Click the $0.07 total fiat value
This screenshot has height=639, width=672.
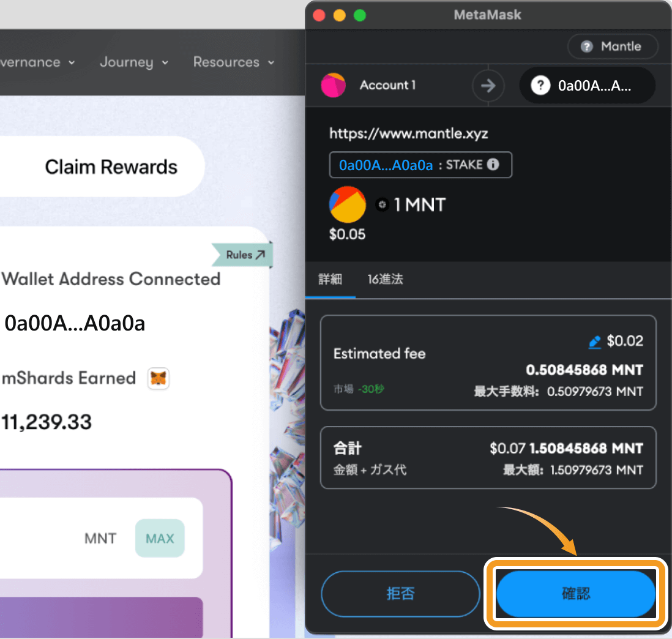coord(507,449)
